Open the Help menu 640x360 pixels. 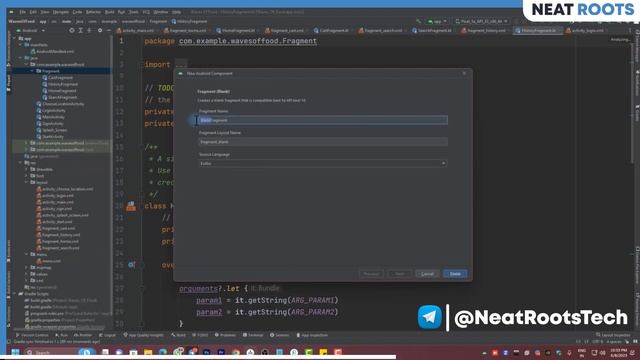176,12
